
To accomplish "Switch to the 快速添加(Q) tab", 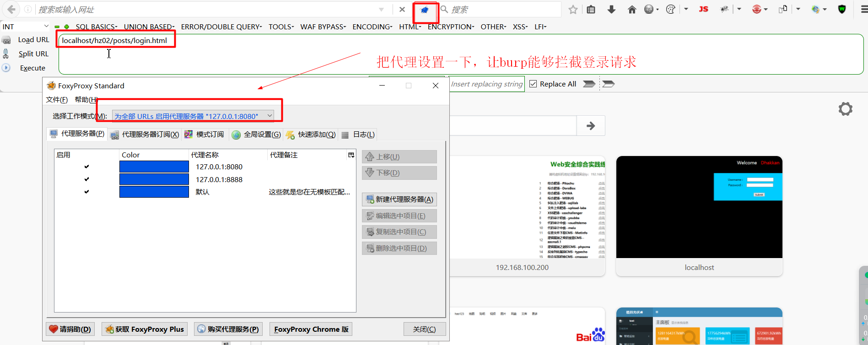I will tap(311, 134).
